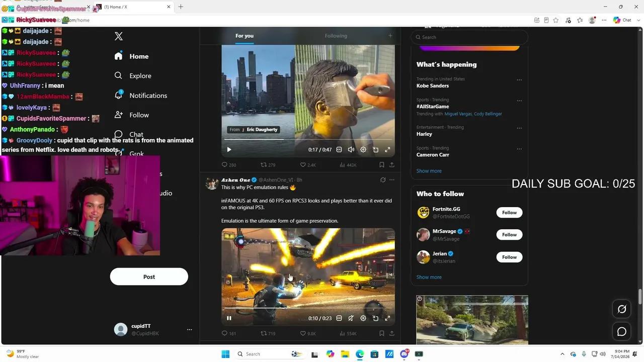Share the Eric Daugherty video post
644x362 pixels.
point(392,165)
